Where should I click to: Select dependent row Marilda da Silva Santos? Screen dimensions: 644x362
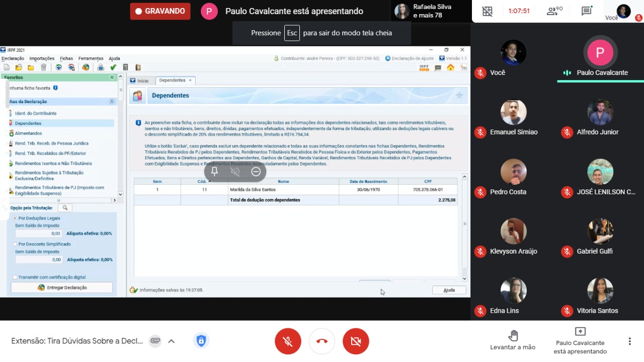pos(296,190)
